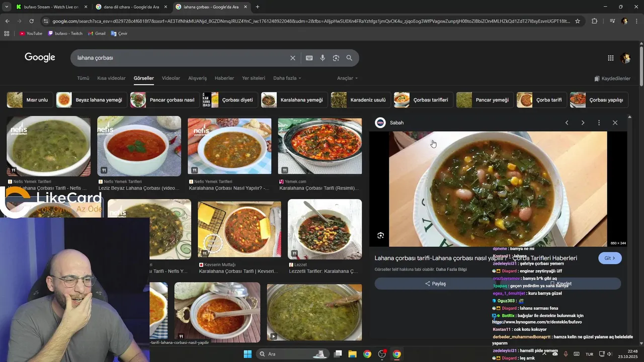Image resolution: width=644 pixels, height=362 pixels.
Task: Expand the tab search dropdown arrow
Action: 7,7
